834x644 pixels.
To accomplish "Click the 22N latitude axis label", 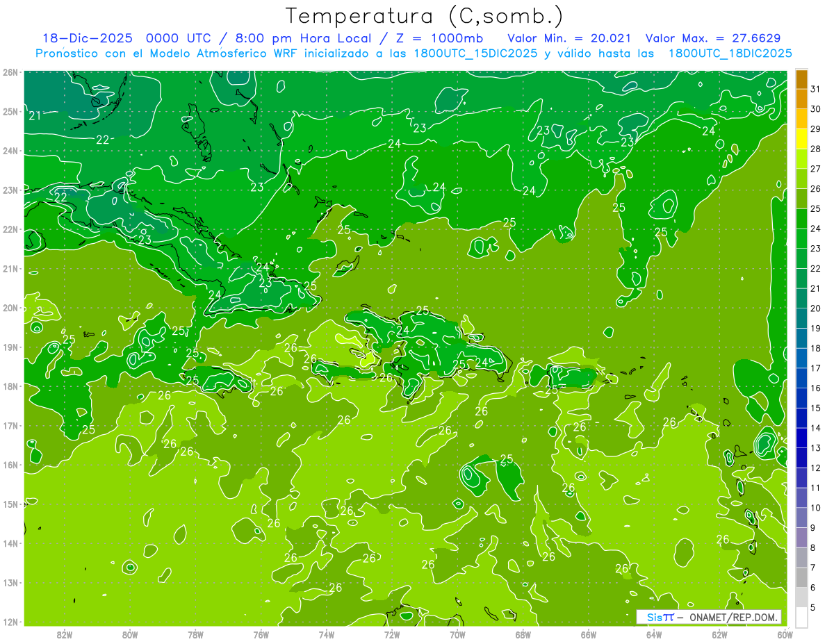I will tap(10, 229).
